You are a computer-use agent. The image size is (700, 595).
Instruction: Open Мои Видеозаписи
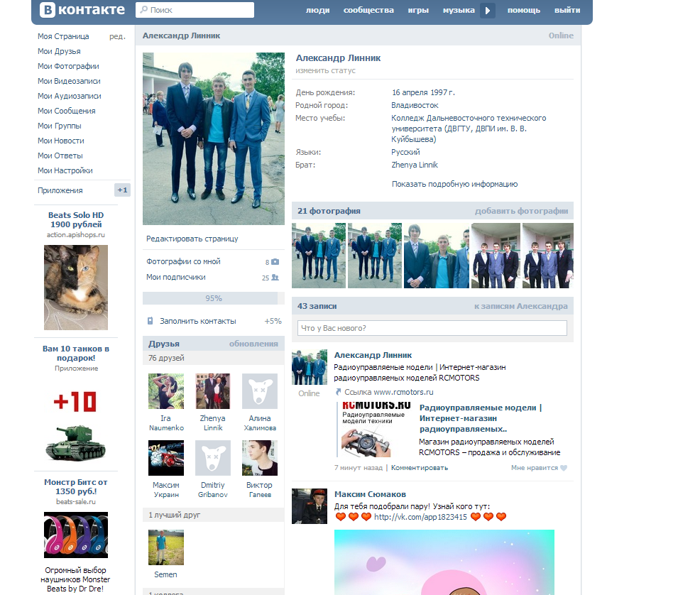pyautogui.click(x=69, y=81)
